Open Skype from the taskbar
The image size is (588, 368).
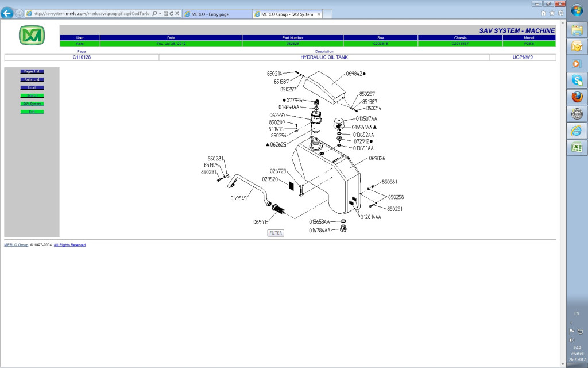coord(577,80)
